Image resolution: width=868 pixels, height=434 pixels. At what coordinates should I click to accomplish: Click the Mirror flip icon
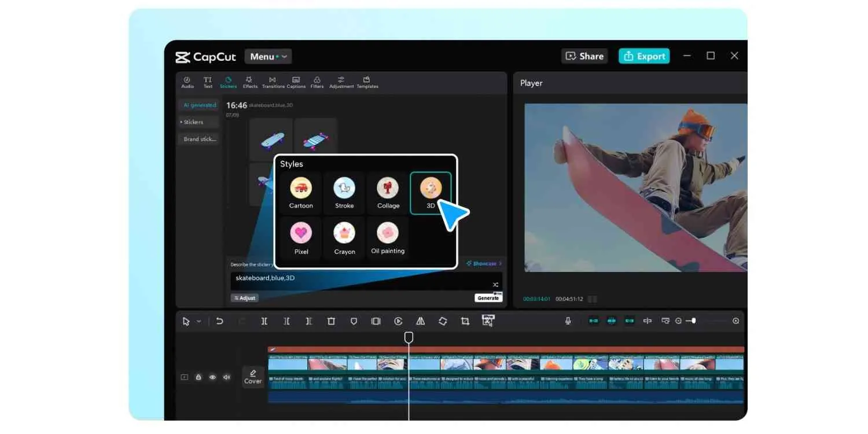[x=421, y=321]
